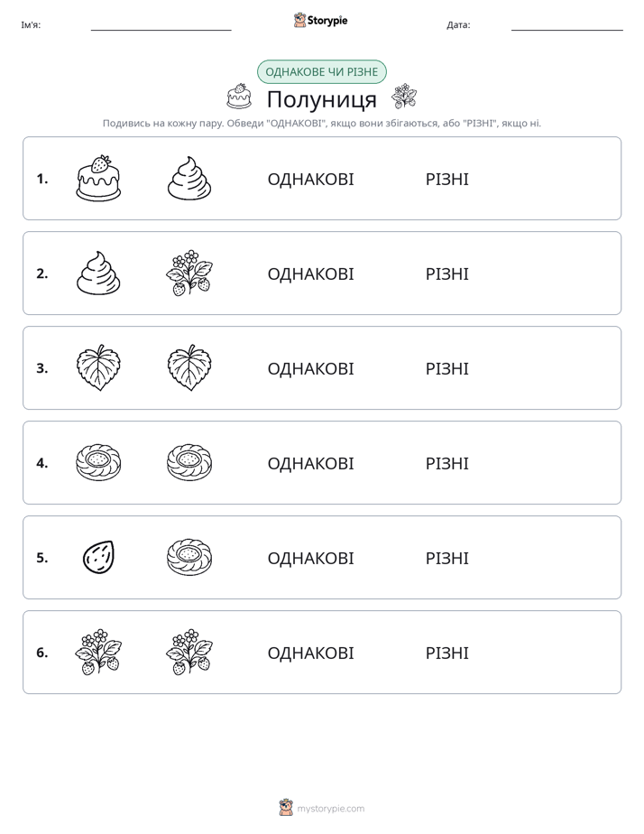This screenshot has height=834, width=644.
Task: Click the Дата date line field
Action: (567, 25)
